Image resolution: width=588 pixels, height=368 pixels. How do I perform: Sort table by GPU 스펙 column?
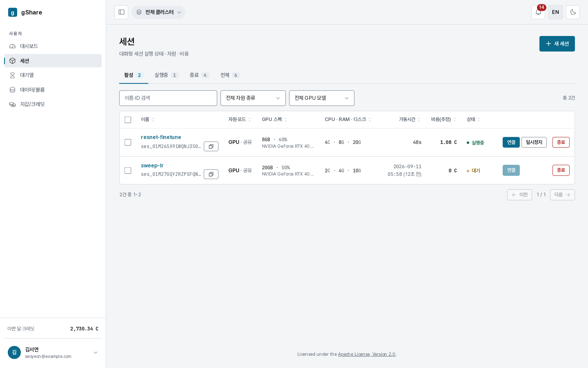point(274,119)
